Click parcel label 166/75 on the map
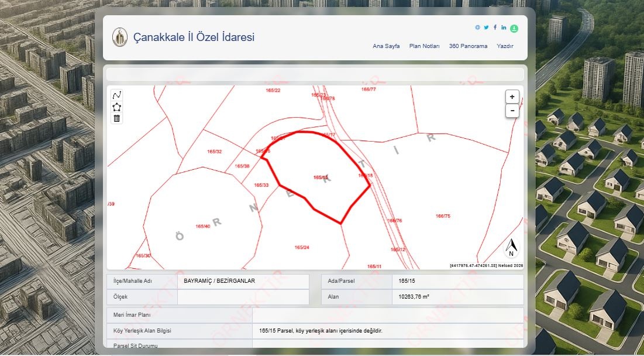This screenshot has width=644, height=356. (443, 216)
